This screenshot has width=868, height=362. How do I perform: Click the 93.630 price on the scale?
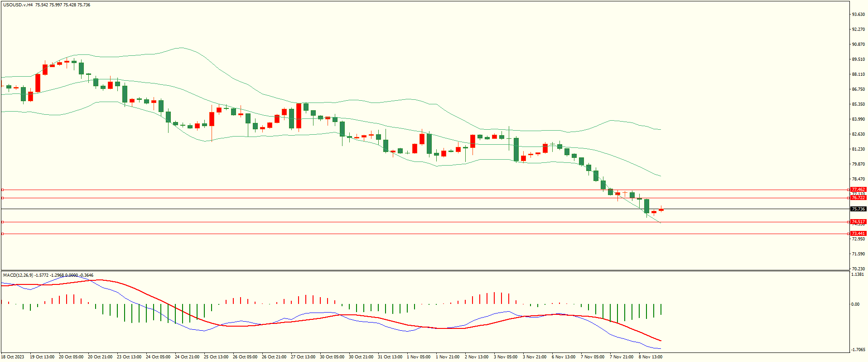click(x=858, y=15)
